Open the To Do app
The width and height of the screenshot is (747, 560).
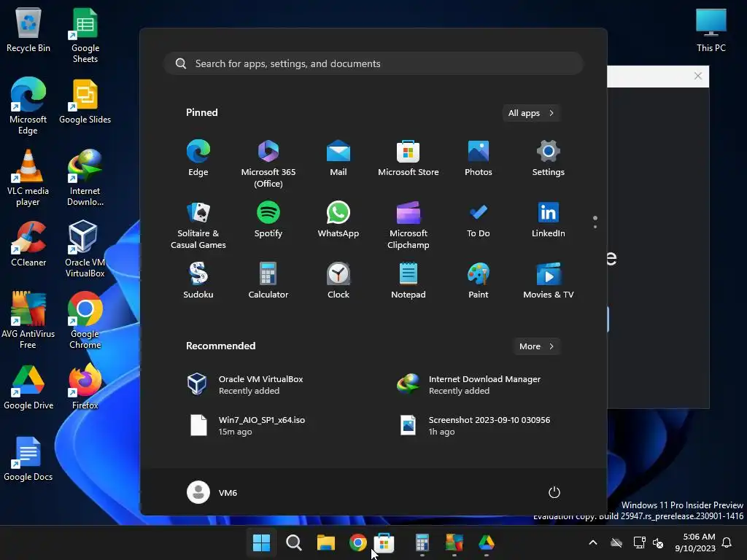pos(479,220)
